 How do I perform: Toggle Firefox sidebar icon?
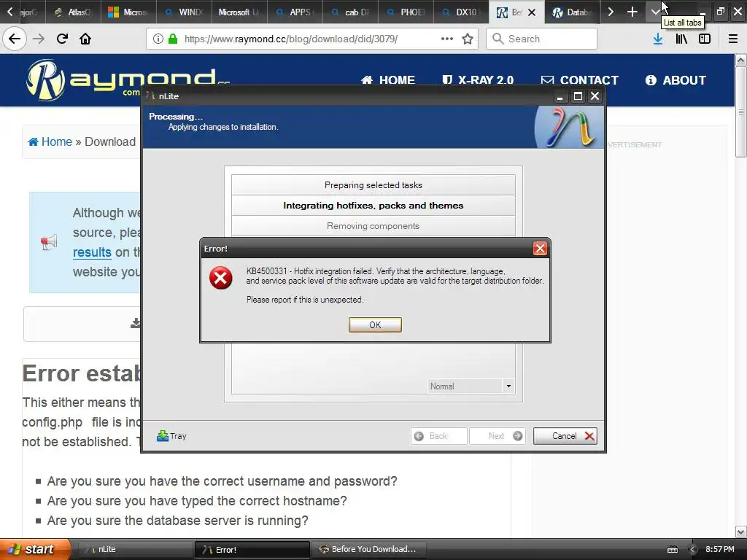[x=705, y=39]
